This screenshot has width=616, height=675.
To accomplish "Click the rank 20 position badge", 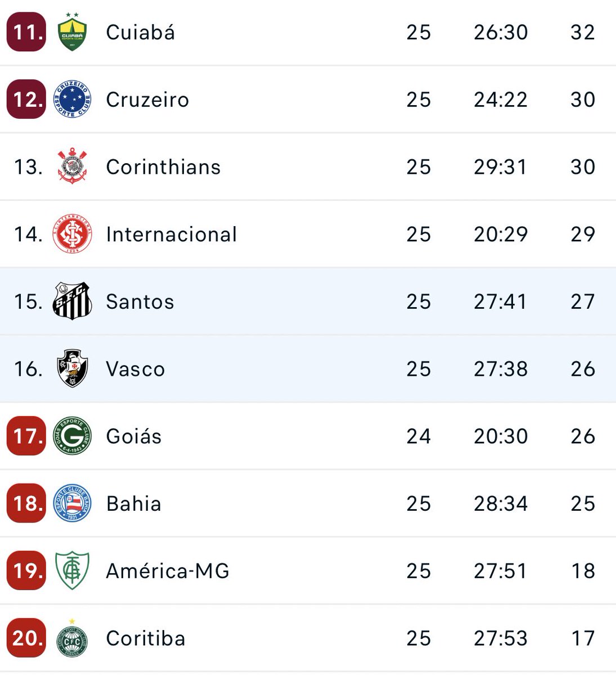I will click(x=26, y=638).
